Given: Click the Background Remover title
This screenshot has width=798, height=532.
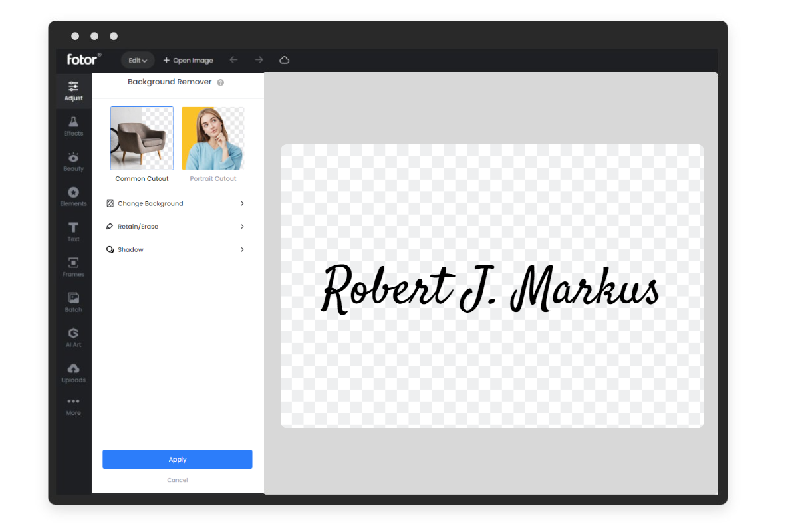Looking at the screenshot, I should (170, 82).
